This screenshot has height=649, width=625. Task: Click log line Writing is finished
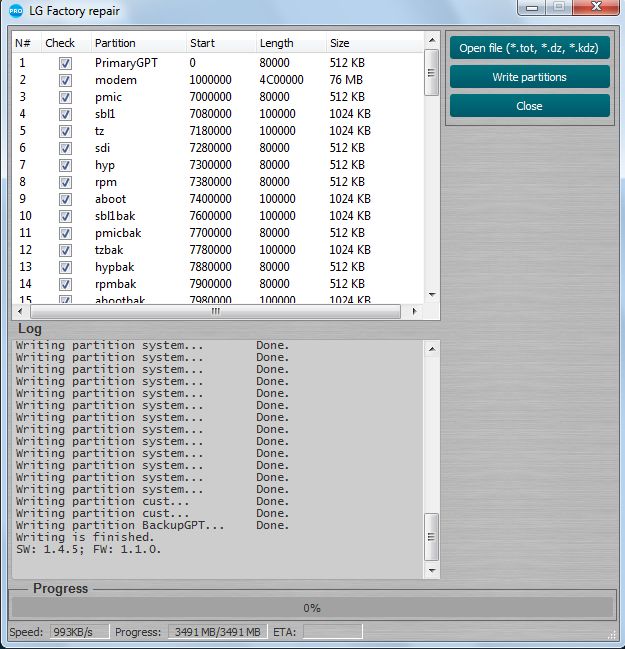pyautogui.click(x=85, y=537)
